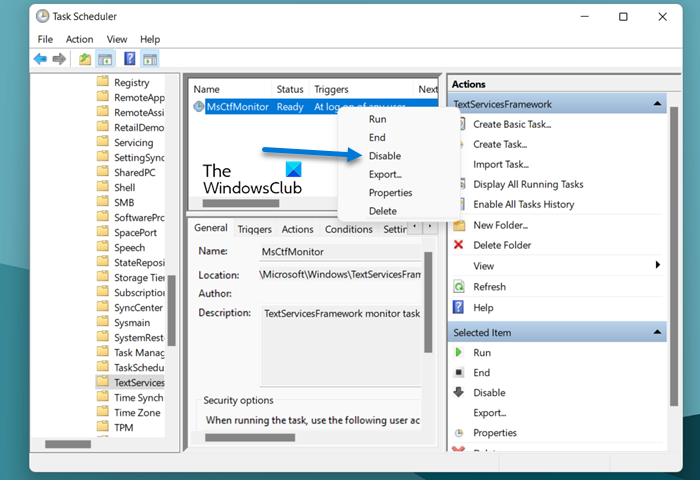The height and width of the screenshot is (480, 700).
Task: Click Import Task in Actions pane
Action: 501,164
